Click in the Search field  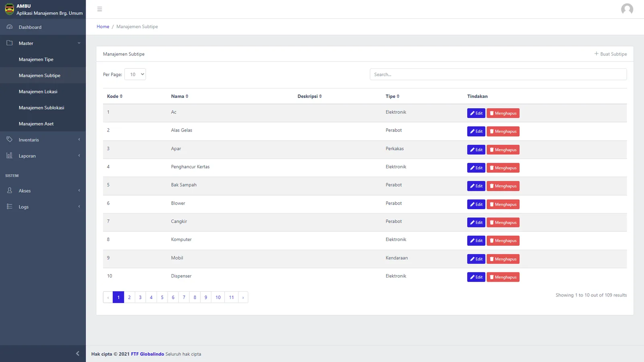[498, 74]
